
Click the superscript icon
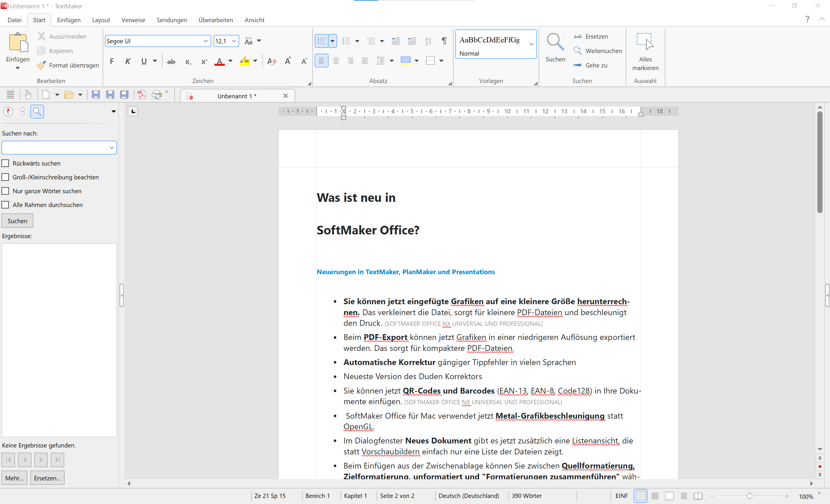click(x=204, y=61)
